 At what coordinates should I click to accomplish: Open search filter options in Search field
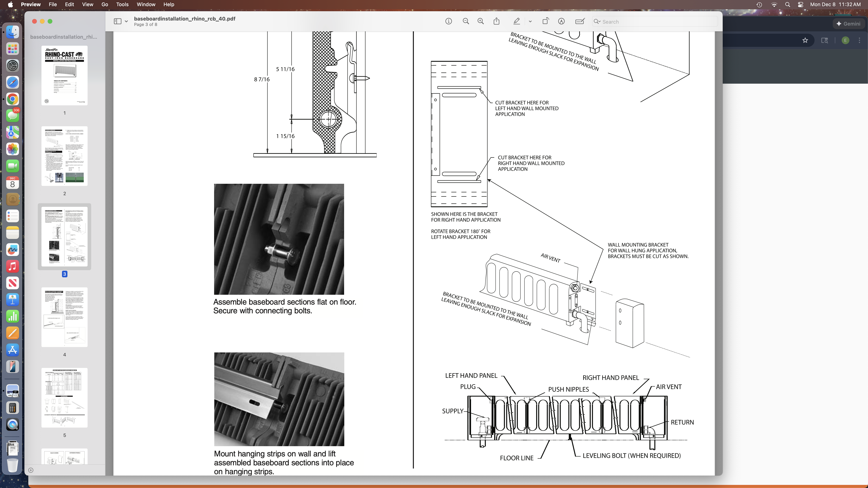pos(597,21)
